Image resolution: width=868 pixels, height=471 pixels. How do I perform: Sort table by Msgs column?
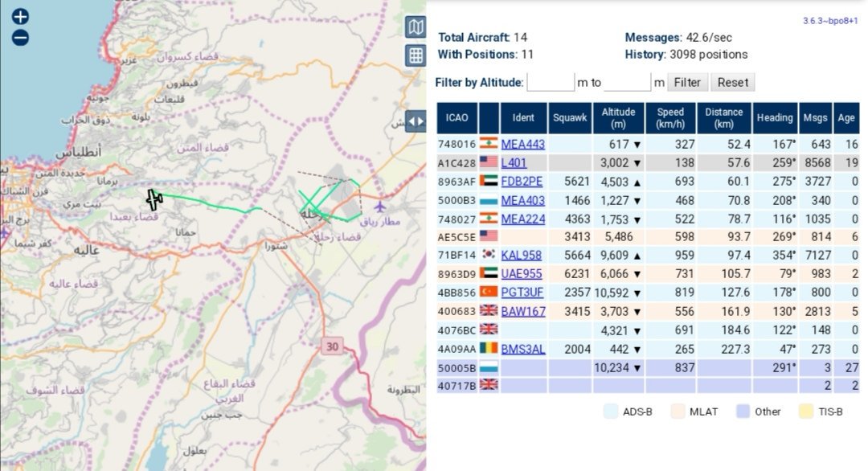(x=815, y=118)
